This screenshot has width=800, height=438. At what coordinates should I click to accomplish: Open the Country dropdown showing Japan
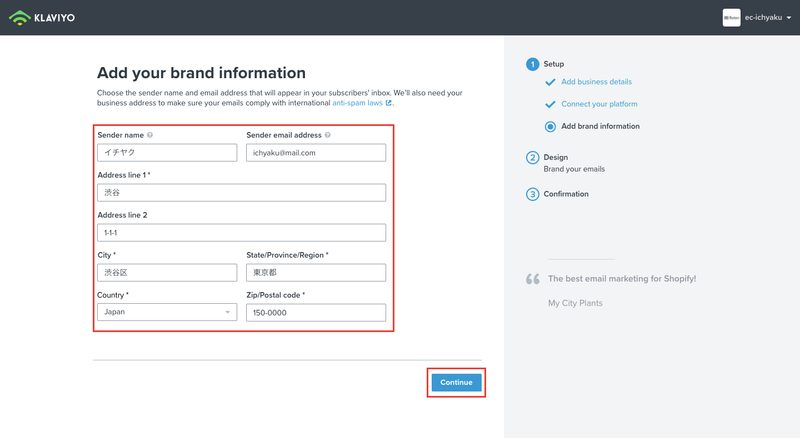point(167,312)
